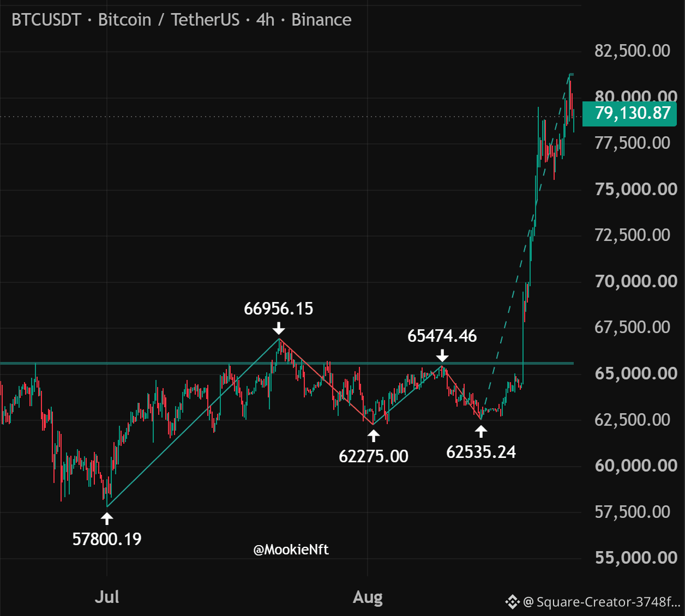Click the 62,500.00 price axis label
Screen dimensions: 685x616
tap(632, 420)
